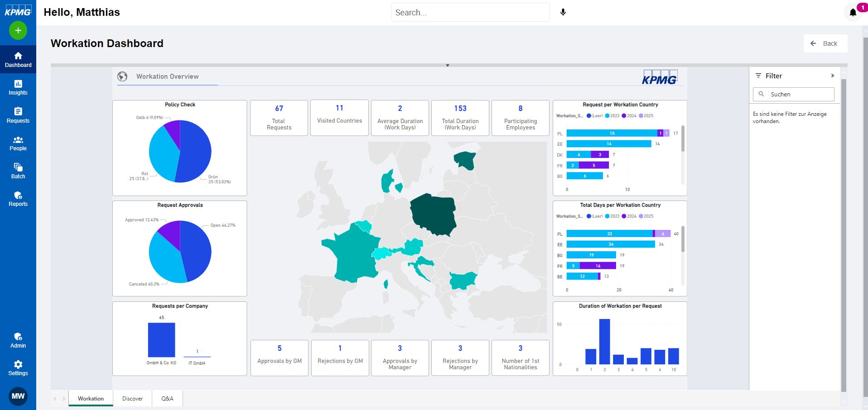
Task: Collapse the Filter panel with its chevron
Action: coord(832,76)
